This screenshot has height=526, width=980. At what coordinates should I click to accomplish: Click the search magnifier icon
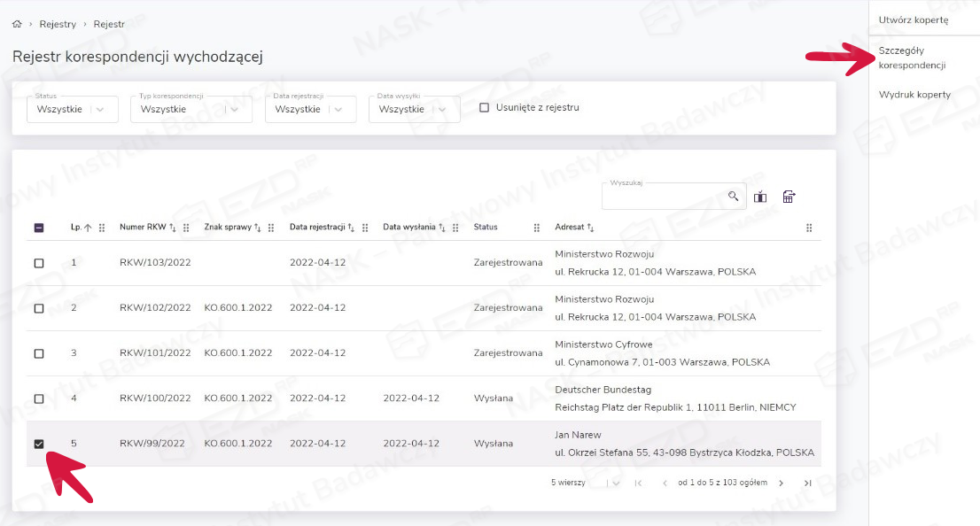click(x=733, y=196)
